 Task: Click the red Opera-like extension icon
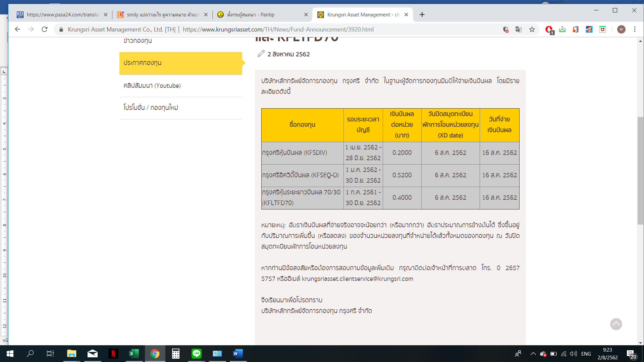549,29
